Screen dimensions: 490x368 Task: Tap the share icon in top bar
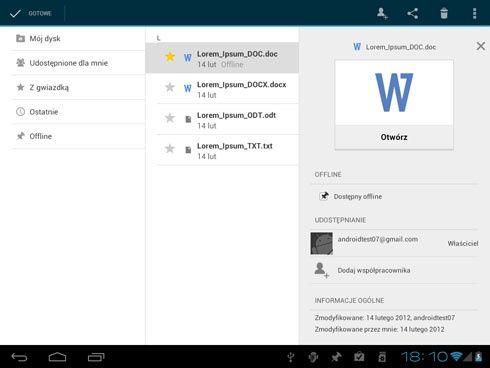pos(413,13)
